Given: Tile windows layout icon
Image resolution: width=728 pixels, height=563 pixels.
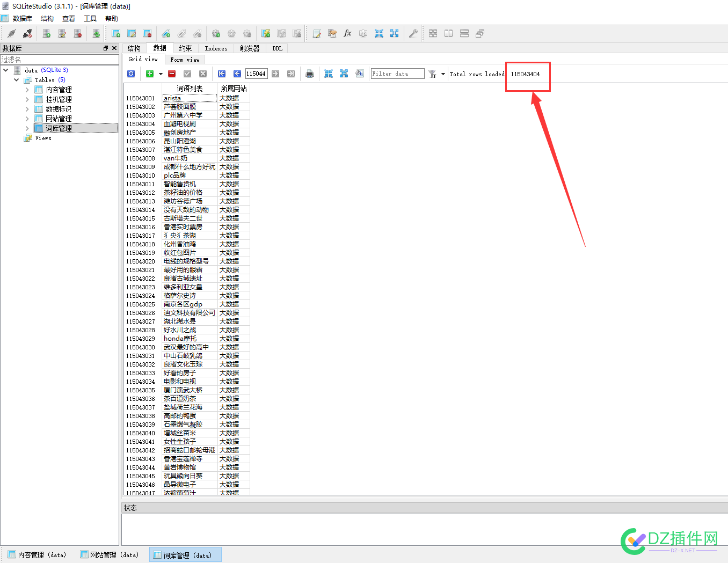Looking at the screenshot, I should point(433,33).
